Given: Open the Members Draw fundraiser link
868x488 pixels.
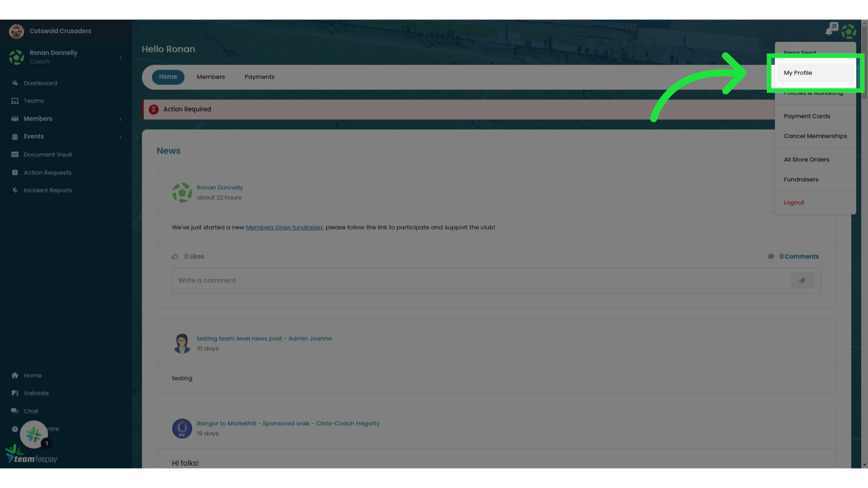Looking at the screenshot, I should click(284, 227).
